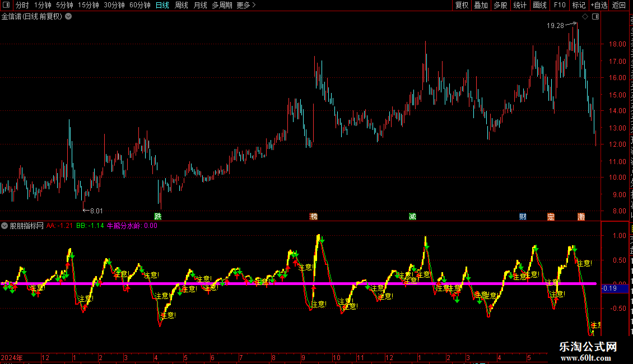Click the 8.01 low price label
Viewport: 633px width, 364px height.
click(96, 211)
